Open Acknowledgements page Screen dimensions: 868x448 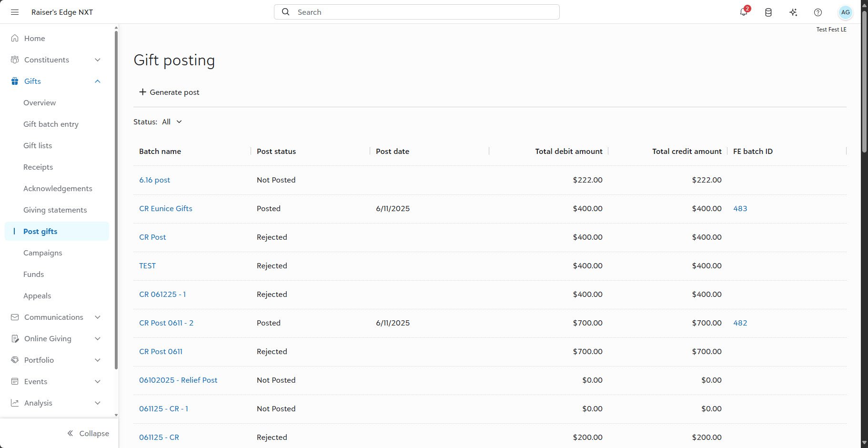[x=58, y=188]
